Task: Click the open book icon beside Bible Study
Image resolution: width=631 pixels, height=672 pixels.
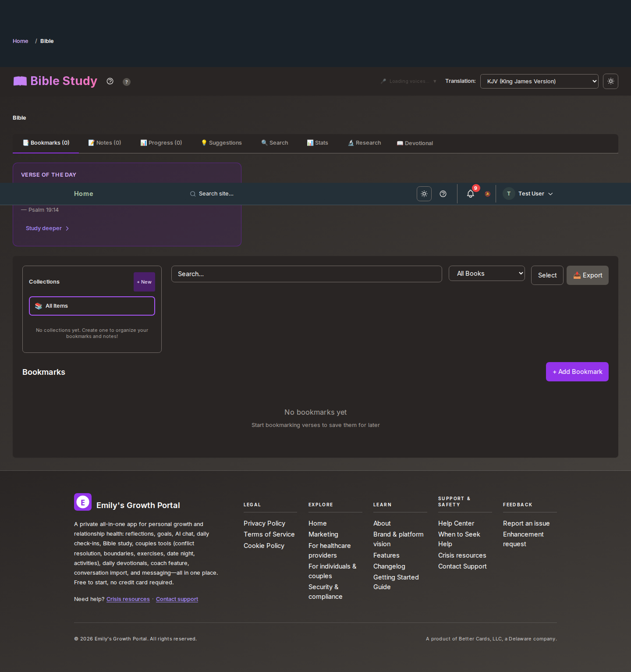Action: 20,81
